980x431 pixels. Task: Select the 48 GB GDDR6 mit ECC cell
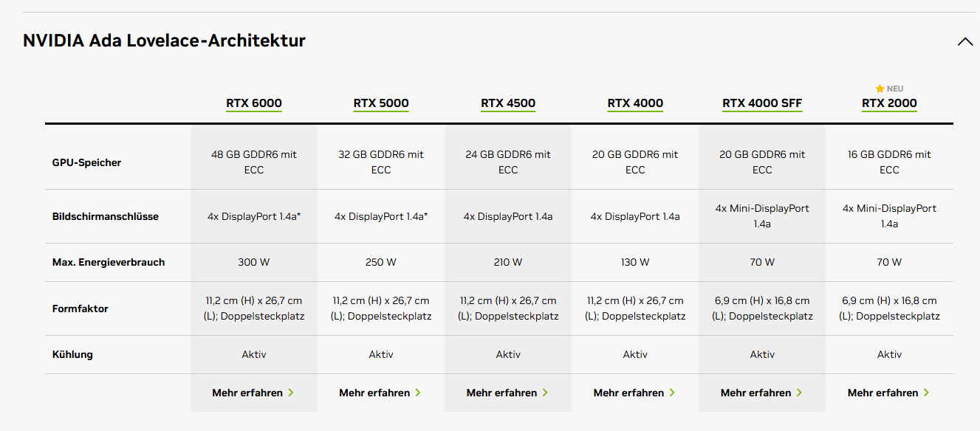(x=254, y=162)
